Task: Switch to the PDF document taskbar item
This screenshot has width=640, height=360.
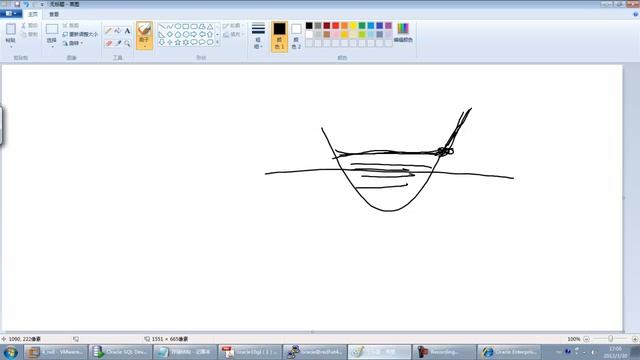Action: tap(250, 352)
